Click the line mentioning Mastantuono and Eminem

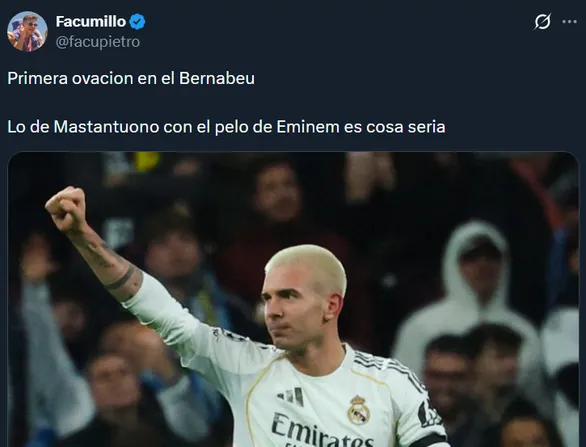[x=226, y=127]
